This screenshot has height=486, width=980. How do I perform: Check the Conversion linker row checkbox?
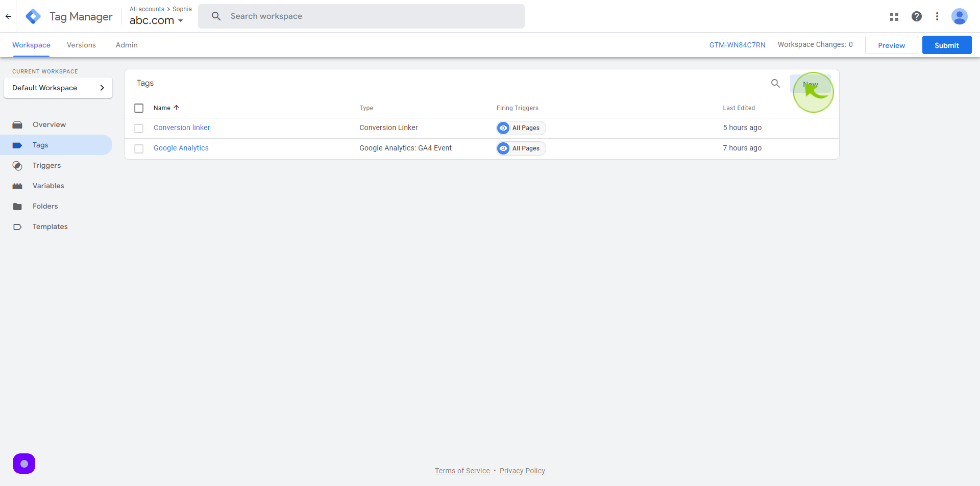pos(139,129)
